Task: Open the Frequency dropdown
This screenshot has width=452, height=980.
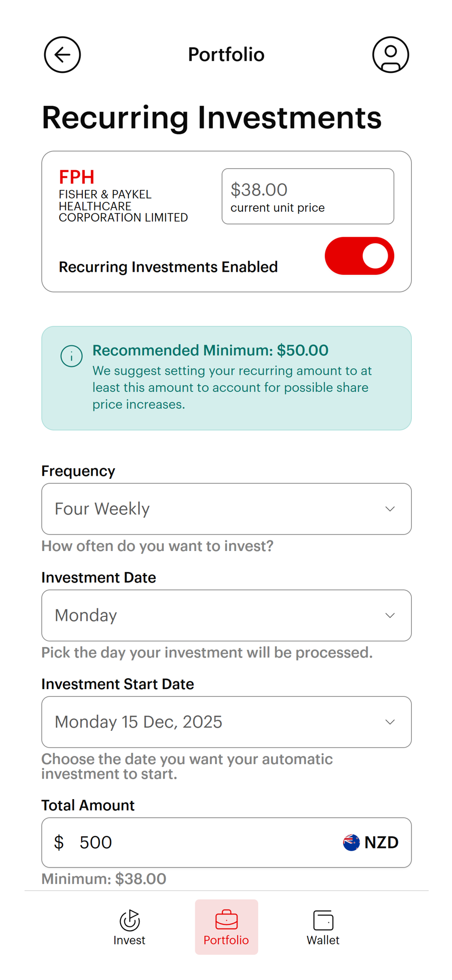Action: pyautogui.click(x=226, y=509)
